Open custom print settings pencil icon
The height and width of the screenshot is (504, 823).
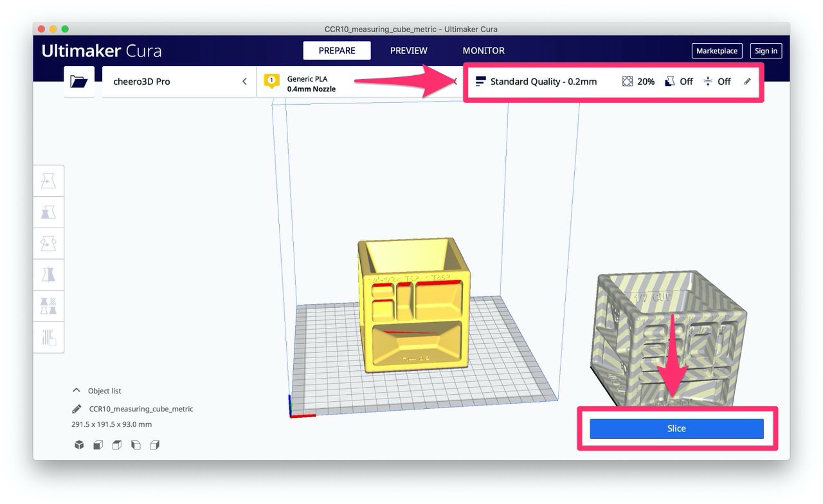(x=747, y=82)
